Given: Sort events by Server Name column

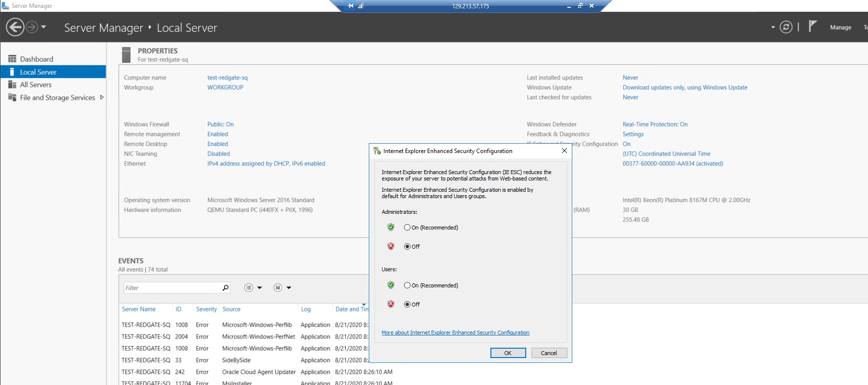Looking at the screenshot, I should click(139, 309).
